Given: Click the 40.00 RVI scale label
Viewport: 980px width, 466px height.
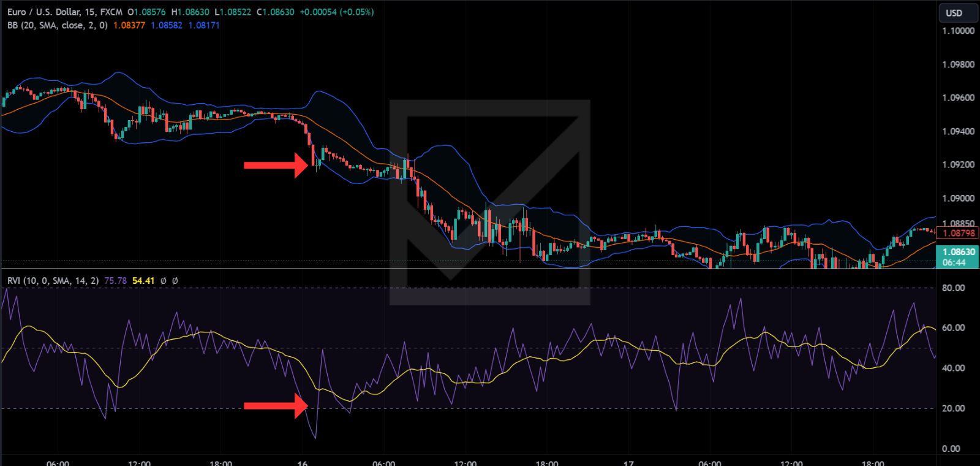Looking at the screenshot, I should (x=953, y=368).
